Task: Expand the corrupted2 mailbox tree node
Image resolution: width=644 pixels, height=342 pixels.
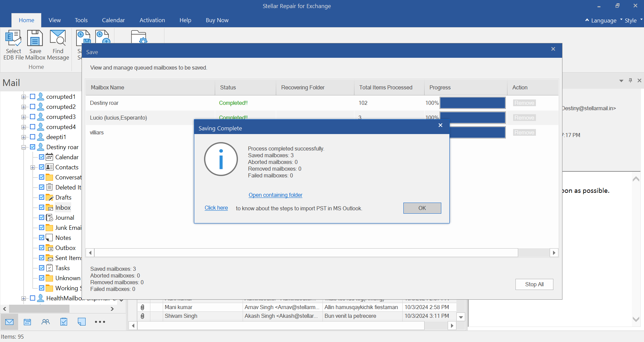Action: point(23,107)
